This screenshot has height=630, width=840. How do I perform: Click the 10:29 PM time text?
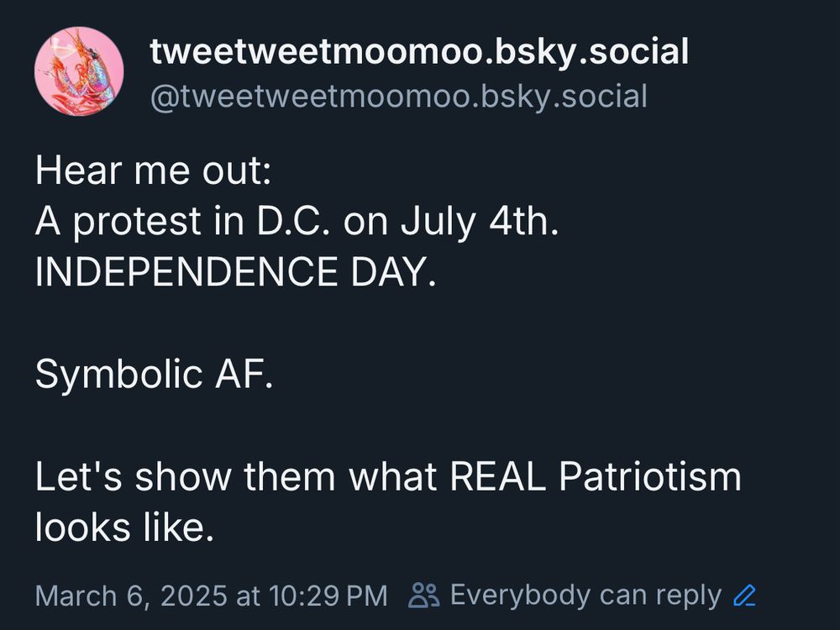[x=328, y=596]
